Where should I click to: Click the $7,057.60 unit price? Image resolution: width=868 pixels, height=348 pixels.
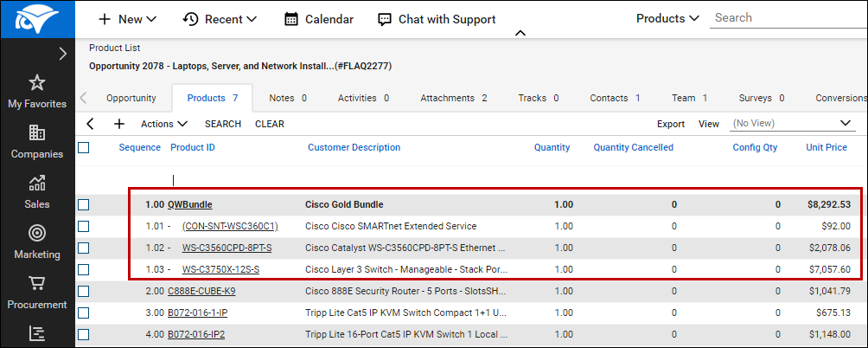pyautogui.click(x=830, y=269)
